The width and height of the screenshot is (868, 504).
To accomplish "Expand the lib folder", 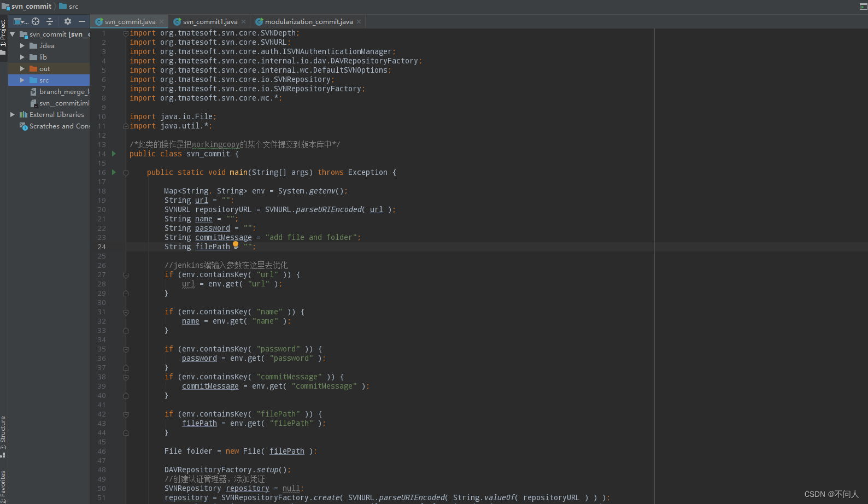I will [22, 57].
